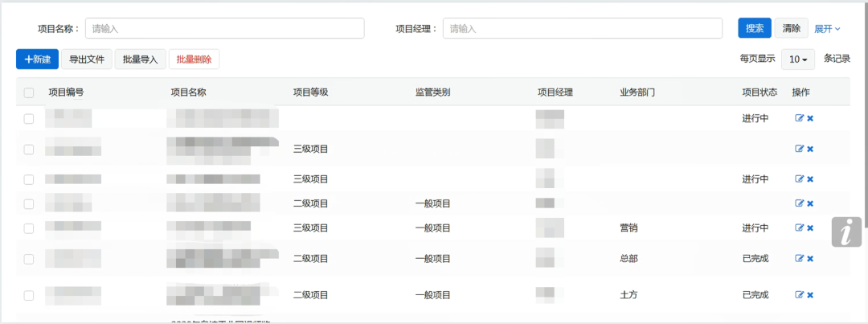
Task: Click delete icon for the 土方 row
Action: click(810, 295)
